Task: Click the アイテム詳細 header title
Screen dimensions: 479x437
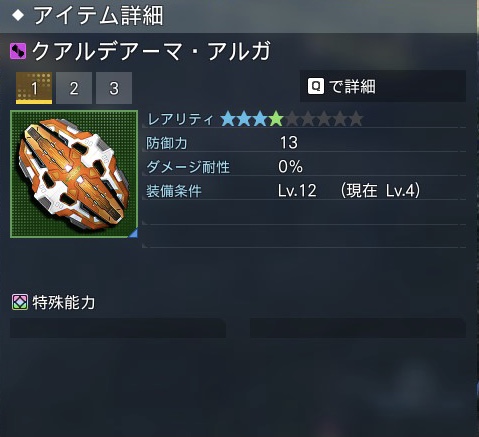Action: tap(98, 15)
